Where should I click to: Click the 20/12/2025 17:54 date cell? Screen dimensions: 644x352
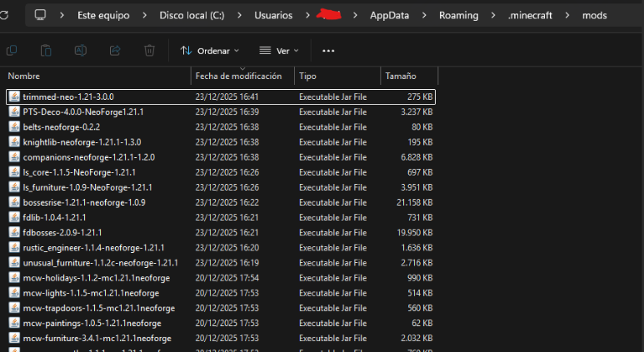[227, 278]
